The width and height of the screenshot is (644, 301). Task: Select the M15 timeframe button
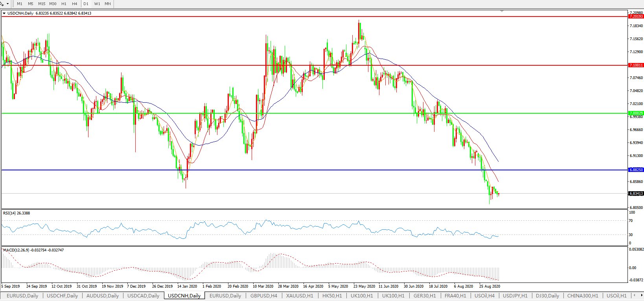(x=42, y=4)
